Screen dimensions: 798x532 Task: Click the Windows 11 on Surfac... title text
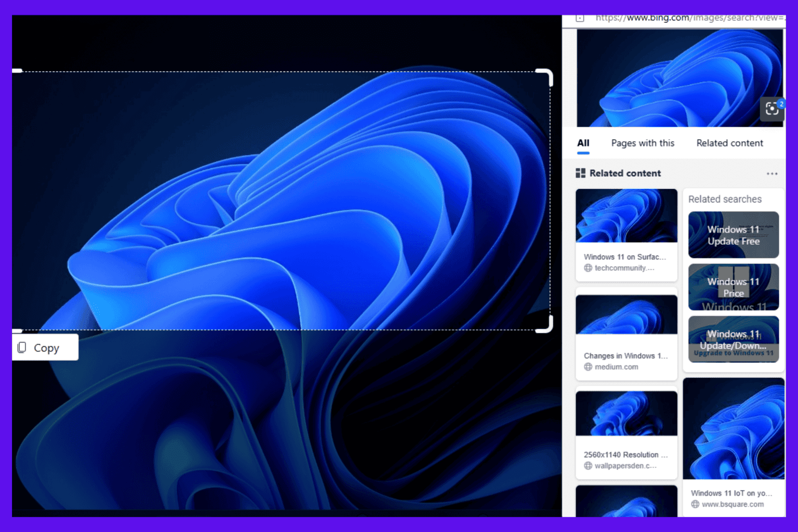click(624, 257)
